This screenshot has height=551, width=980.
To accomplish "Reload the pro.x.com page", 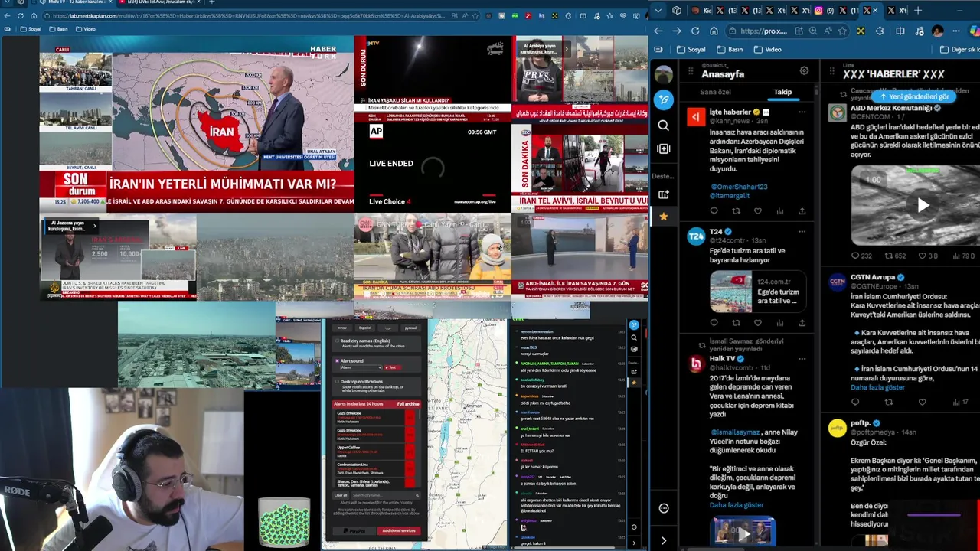I will coord(695,31).
